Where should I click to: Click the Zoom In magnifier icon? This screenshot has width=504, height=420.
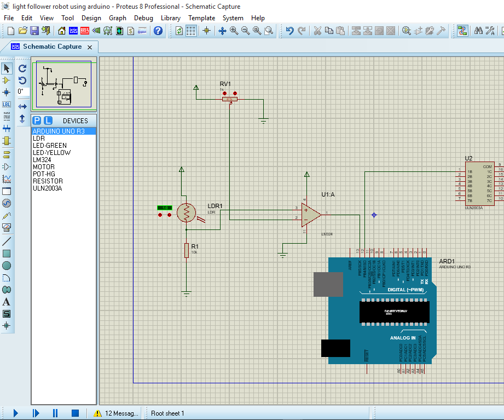234,31
